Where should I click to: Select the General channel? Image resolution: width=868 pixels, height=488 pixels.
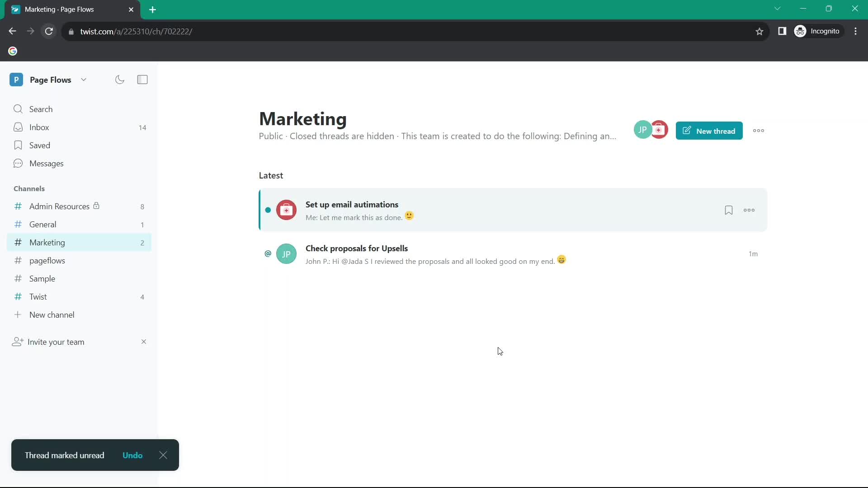tap(42, 224)
